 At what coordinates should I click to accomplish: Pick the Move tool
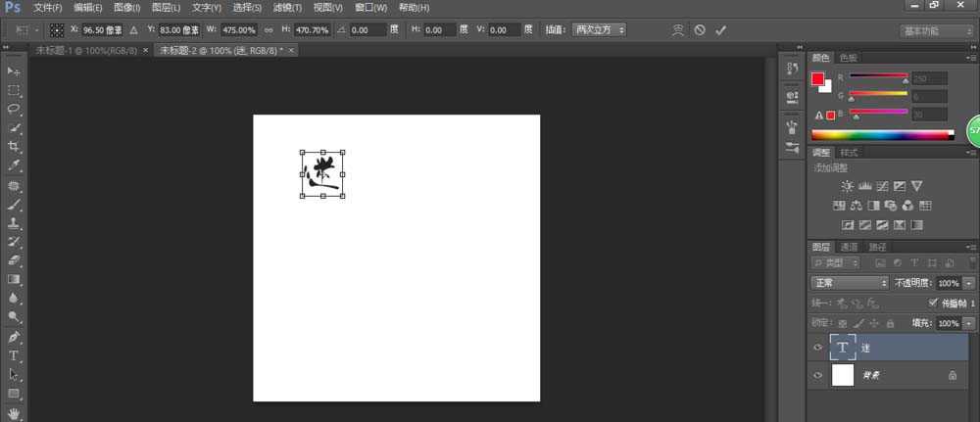coord(14,71)
